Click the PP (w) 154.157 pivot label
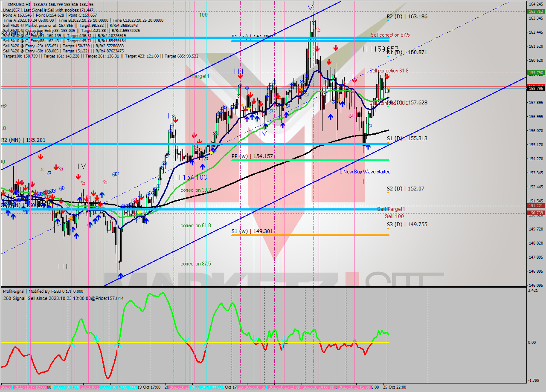This screenshot has width=546, height=392. pyautogui.click(x=252, y=156)
